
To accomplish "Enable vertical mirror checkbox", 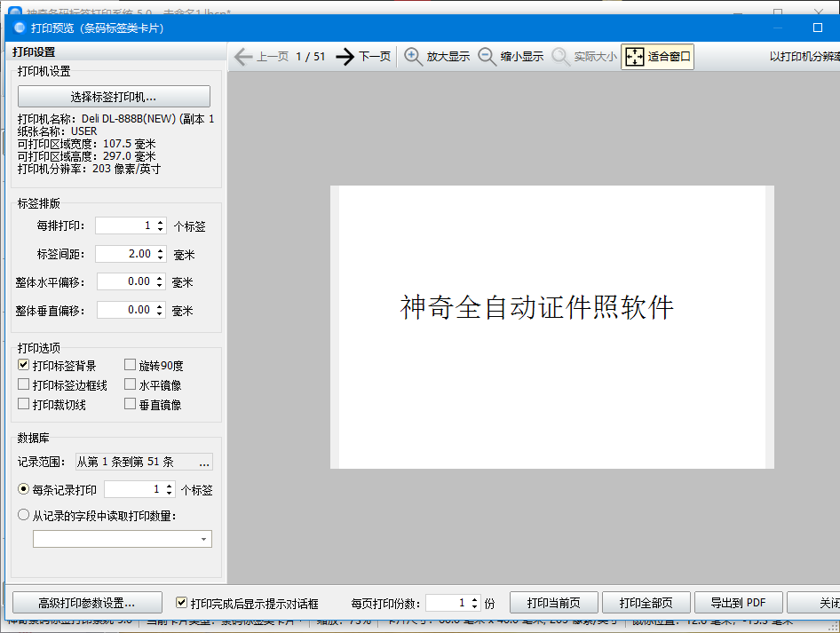I will tap(130, 404).
